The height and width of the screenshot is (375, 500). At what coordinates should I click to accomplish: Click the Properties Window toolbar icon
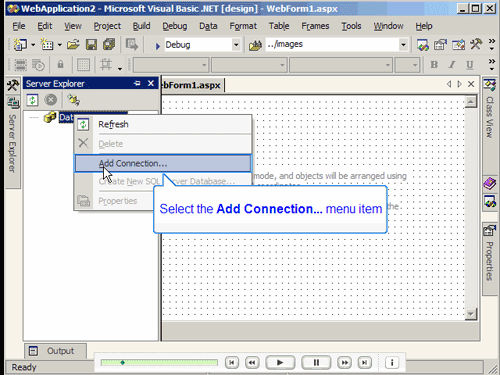point(440,45)
